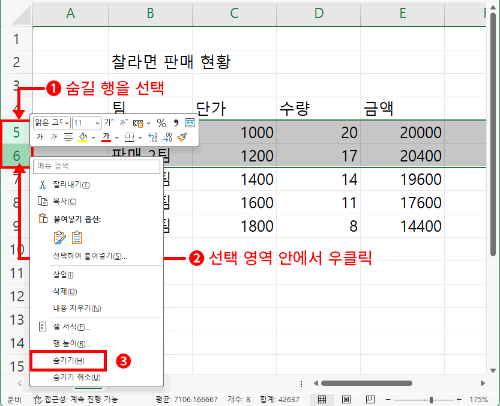This screenshot has height=406, width=500.
Task: Expand fill color dropdown arrow
Action: coord(94,137)
